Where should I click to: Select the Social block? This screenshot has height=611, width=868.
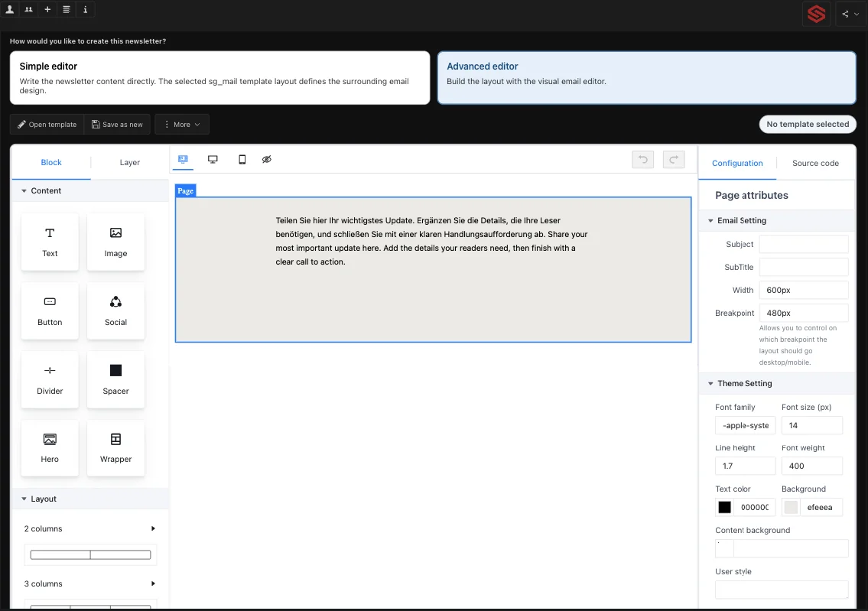115,310
